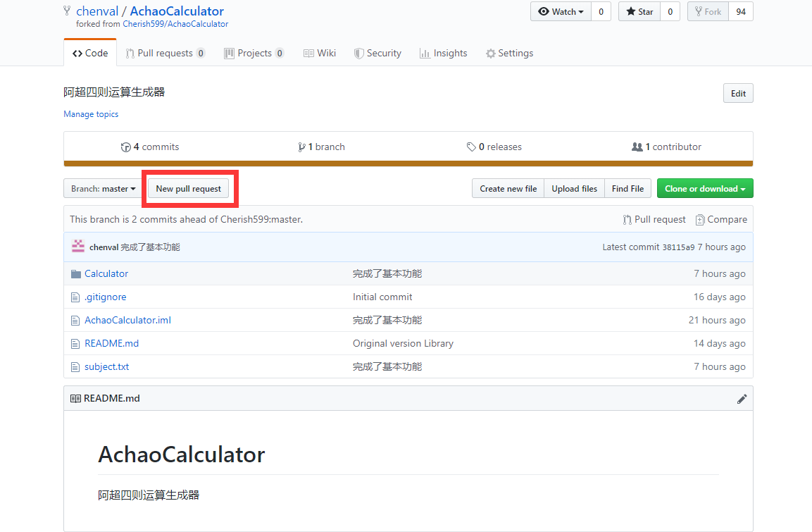812x532 pixels.
Task: Open the Pull requests tab
Action: [165, 53]
